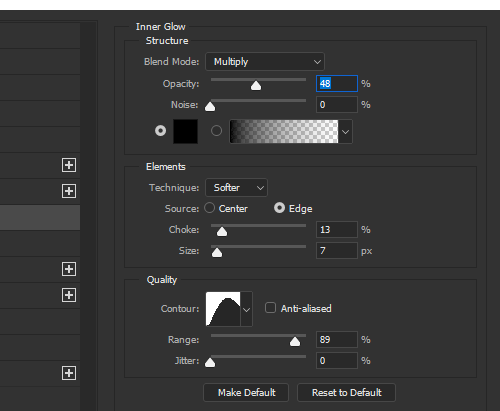Click the Range slider handle

(295, 342)
